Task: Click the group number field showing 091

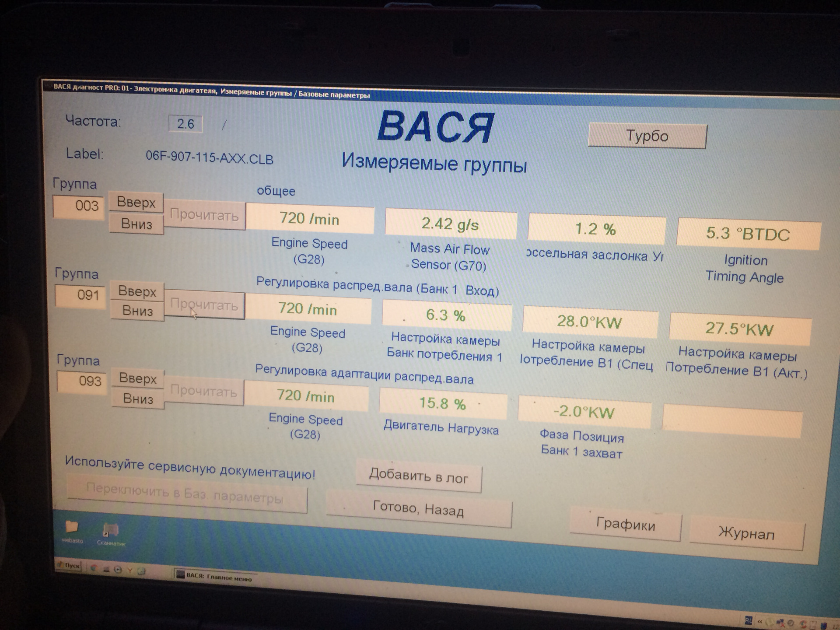Action: (80, 295)
